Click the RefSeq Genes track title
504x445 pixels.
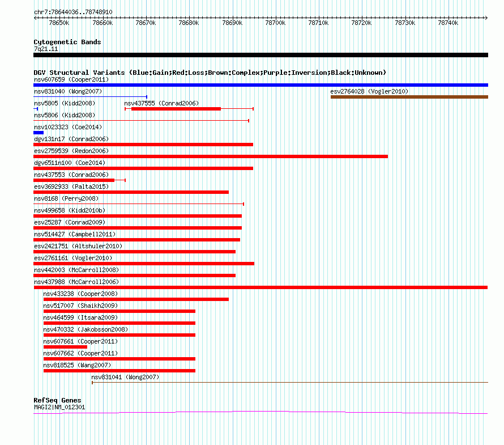click(57, 400)
